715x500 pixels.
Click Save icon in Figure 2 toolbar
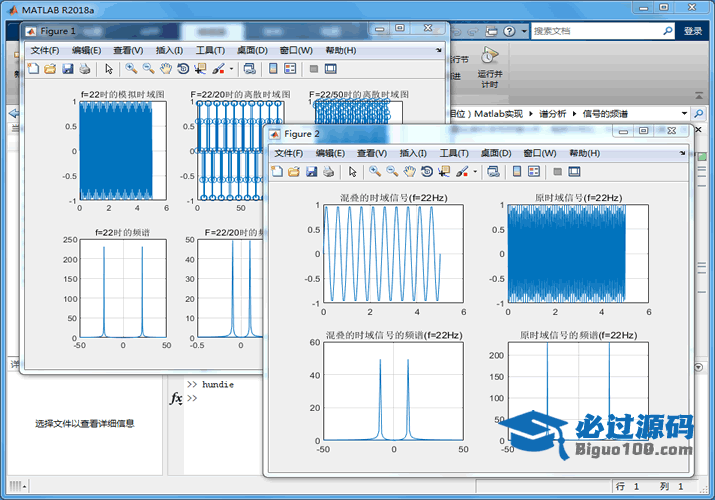(311, 172)
